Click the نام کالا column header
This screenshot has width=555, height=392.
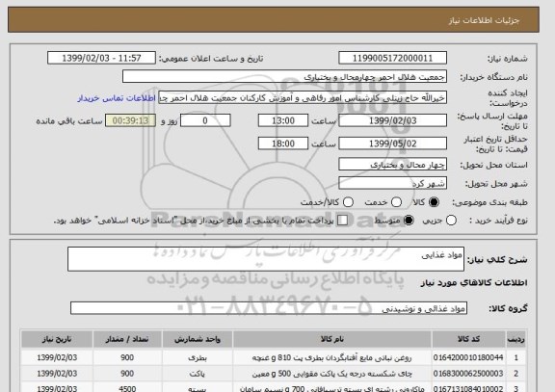332,339
